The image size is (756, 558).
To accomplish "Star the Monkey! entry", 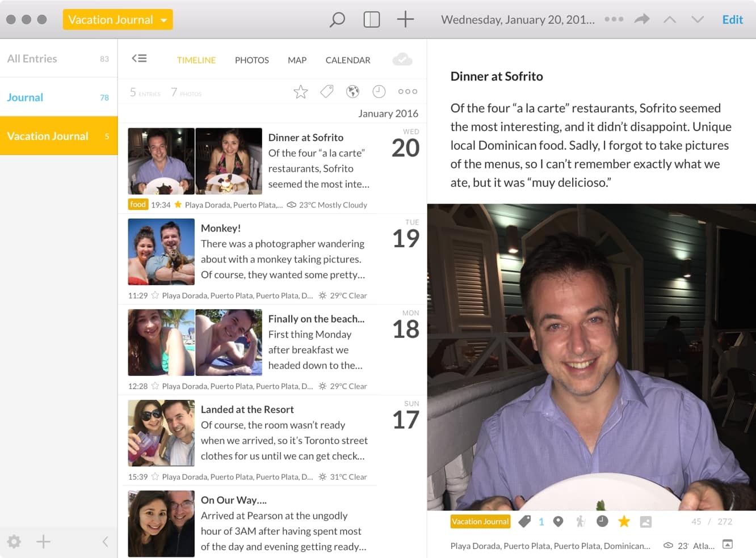I will coord(155,295).
